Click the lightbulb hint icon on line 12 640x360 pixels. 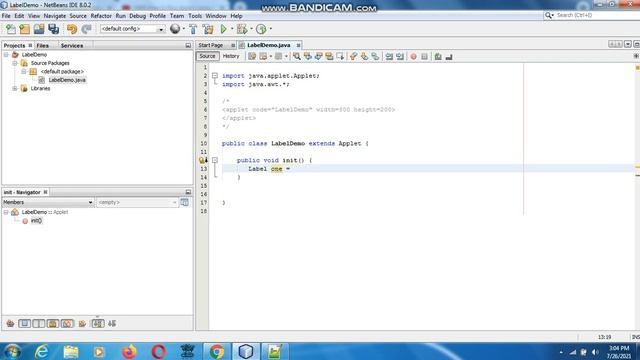[202, 160]
